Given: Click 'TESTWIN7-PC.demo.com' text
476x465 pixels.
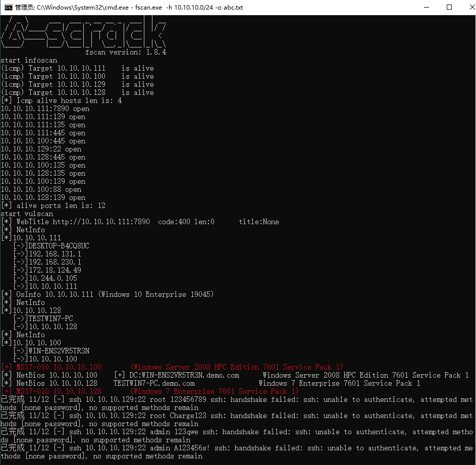Looking at the screenshot, I should [x=154, y=383].
